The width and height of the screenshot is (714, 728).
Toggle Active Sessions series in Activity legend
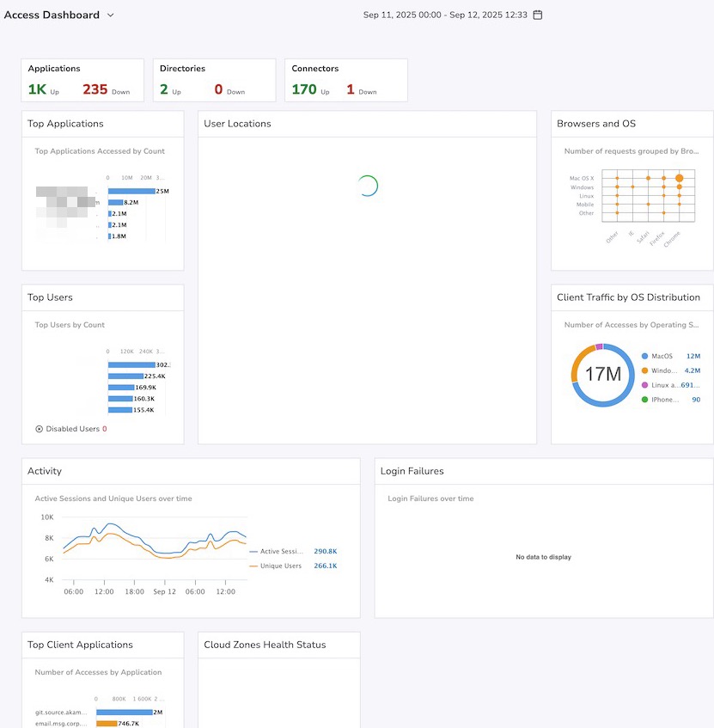point(281,551)
